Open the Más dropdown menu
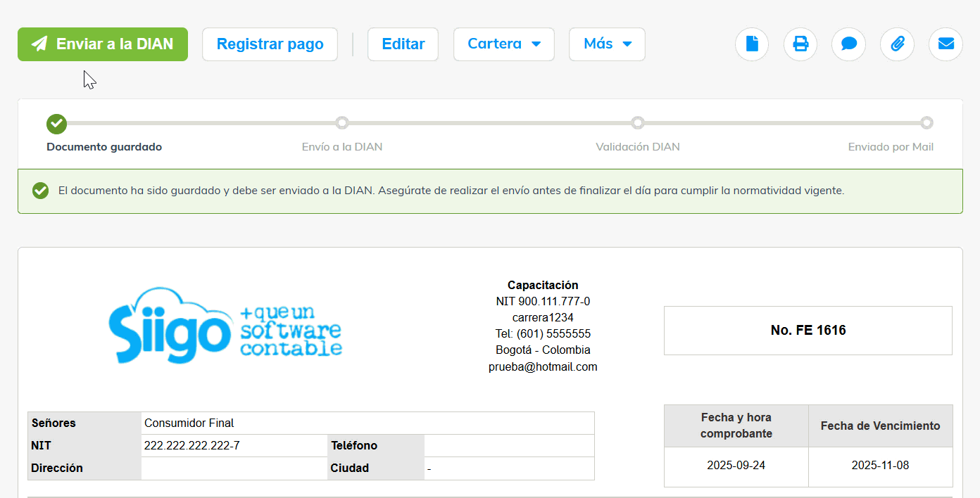 607,44
